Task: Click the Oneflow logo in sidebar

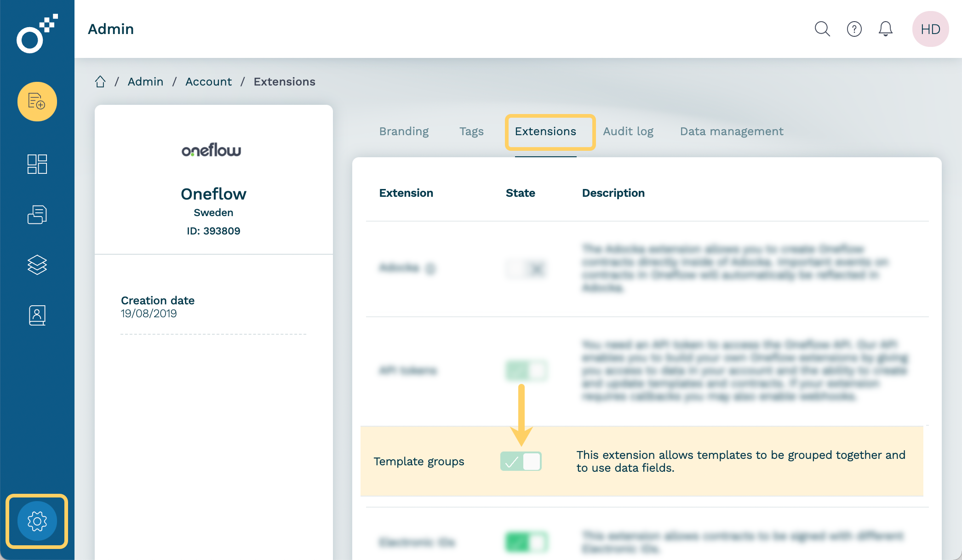Action: coord(37,34)
